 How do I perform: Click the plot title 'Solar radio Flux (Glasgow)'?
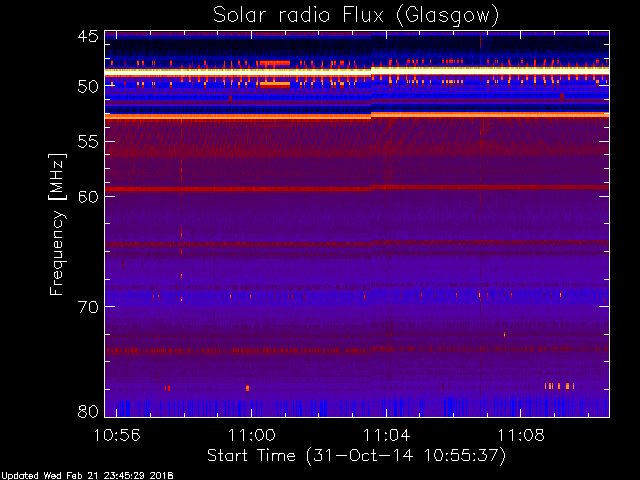(356, 16)
